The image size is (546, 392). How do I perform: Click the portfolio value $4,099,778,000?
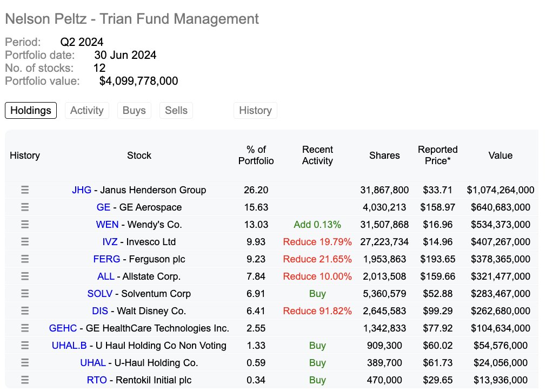[x=138, y=81]
